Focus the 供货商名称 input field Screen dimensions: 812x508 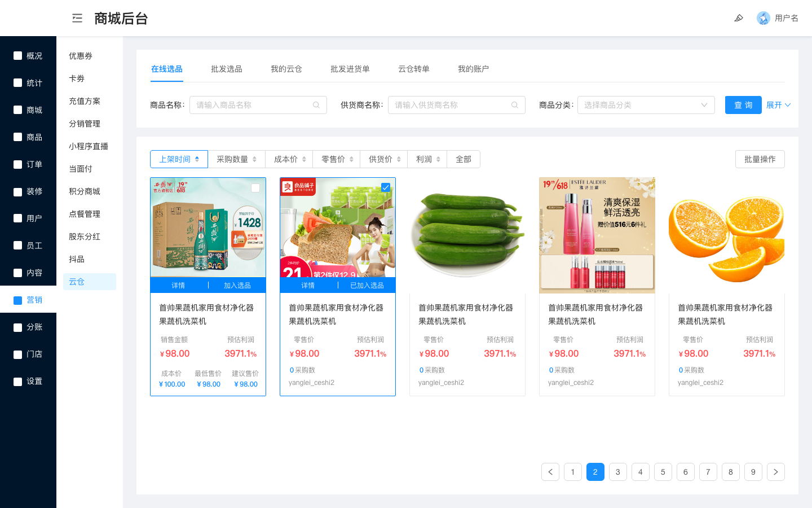point(457,105)
